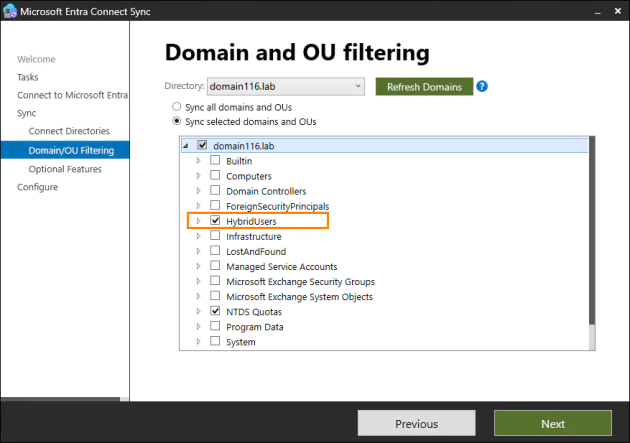Click the Refresh Domains button
This screenshot has height=443, width=630.
coord(424,86)
